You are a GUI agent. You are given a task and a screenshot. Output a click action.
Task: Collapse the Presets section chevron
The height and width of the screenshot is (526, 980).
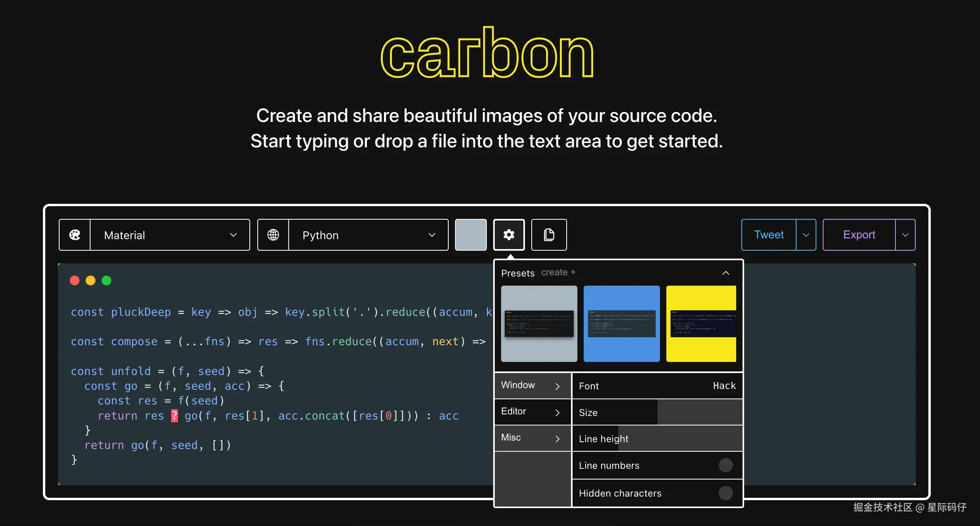(x=725, y=273)
